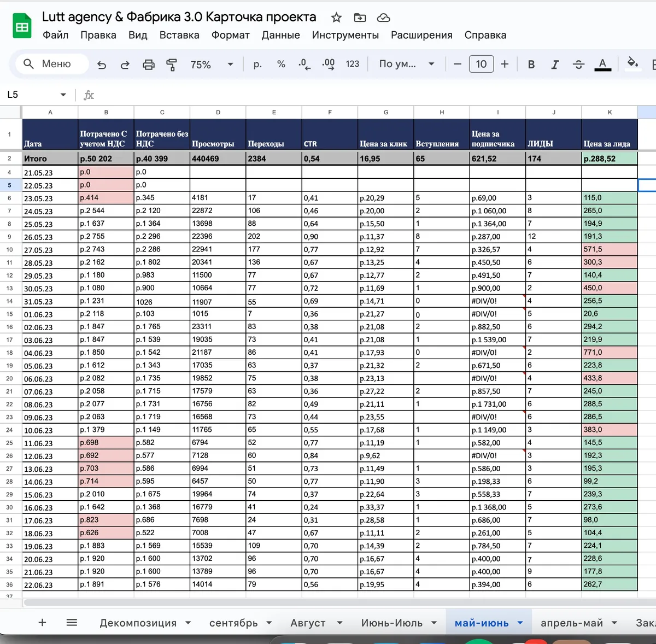The image size is (656, 644).
Task: Select the paint format roller icon
Action: tap(172, 65)
